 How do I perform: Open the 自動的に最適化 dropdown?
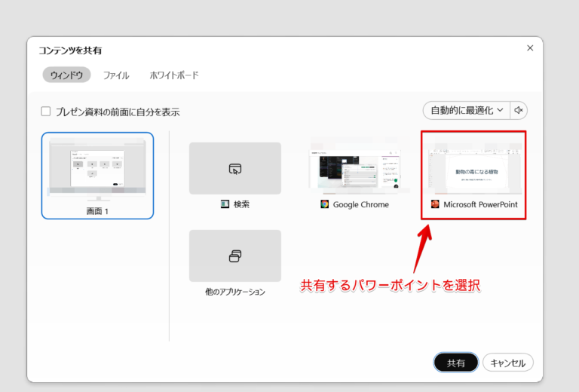tap(467, 110)
